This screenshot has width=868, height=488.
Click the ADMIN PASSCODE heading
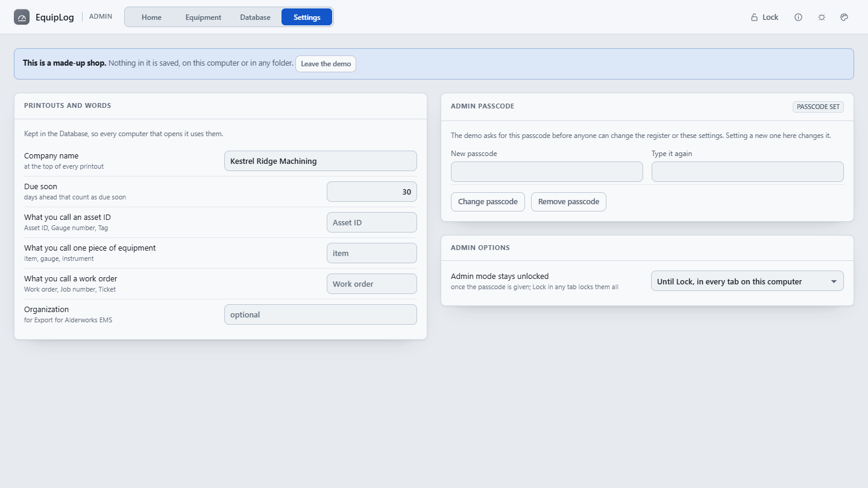pos(482,106)
